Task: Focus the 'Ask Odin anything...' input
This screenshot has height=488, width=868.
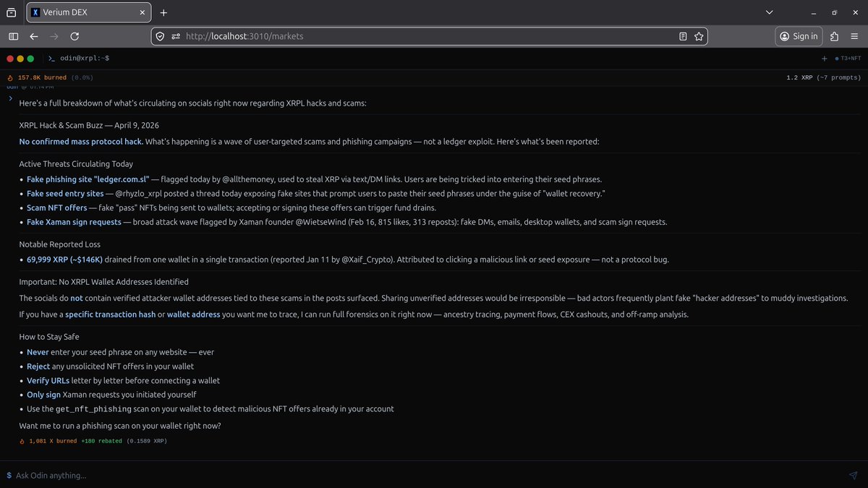Action: [x=427, y=475]
